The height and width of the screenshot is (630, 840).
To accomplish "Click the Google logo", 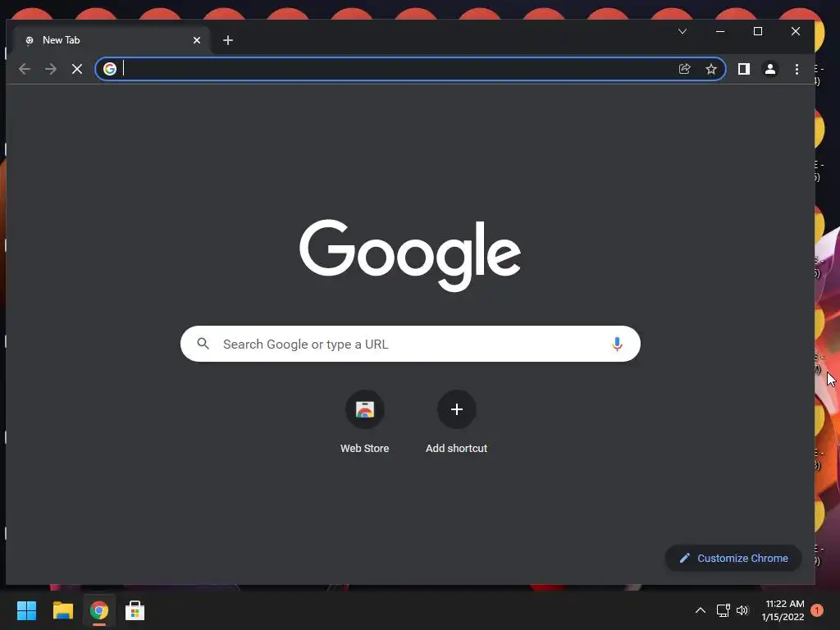I will (410, 255).
